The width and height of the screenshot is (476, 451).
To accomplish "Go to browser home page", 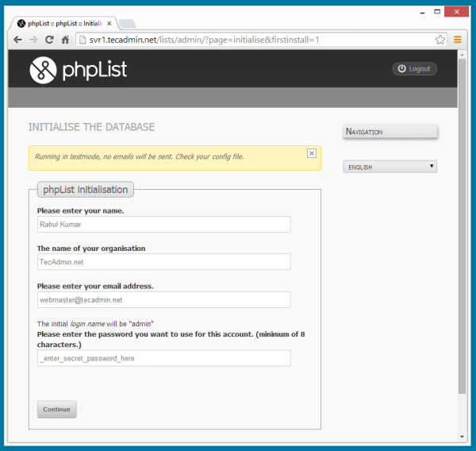I will pos(65,40).
